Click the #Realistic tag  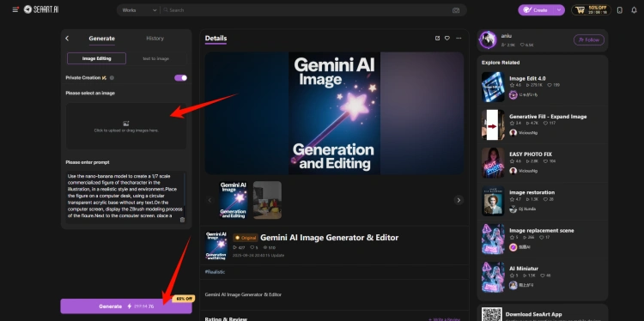tap(215, 272)
